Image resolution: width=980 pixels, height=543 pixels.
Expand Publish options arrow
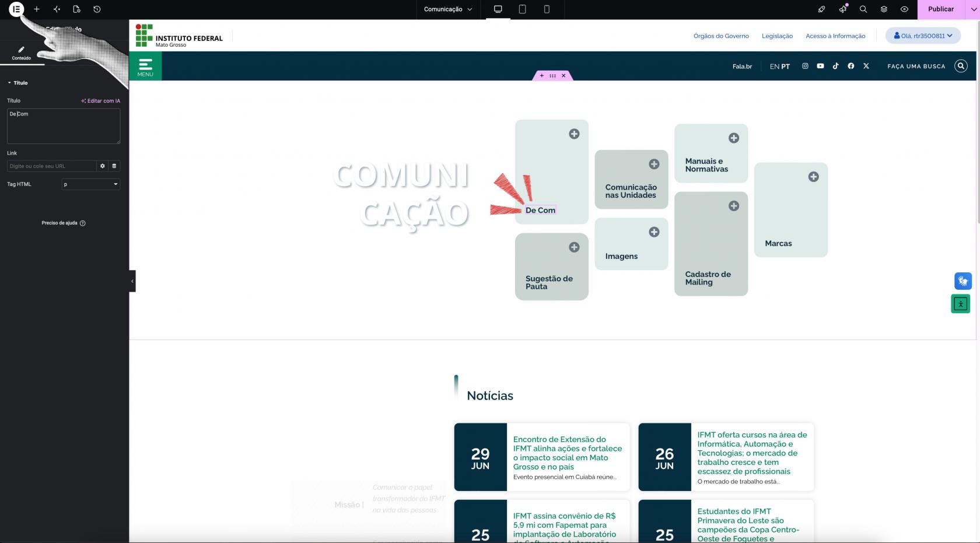tap(973, 9)
